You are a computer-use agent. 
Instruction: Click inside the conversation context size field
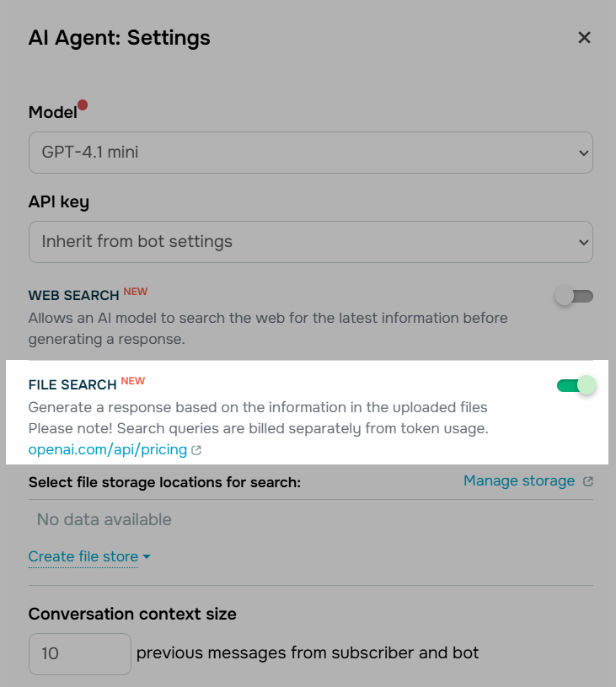tap(79, 653)
